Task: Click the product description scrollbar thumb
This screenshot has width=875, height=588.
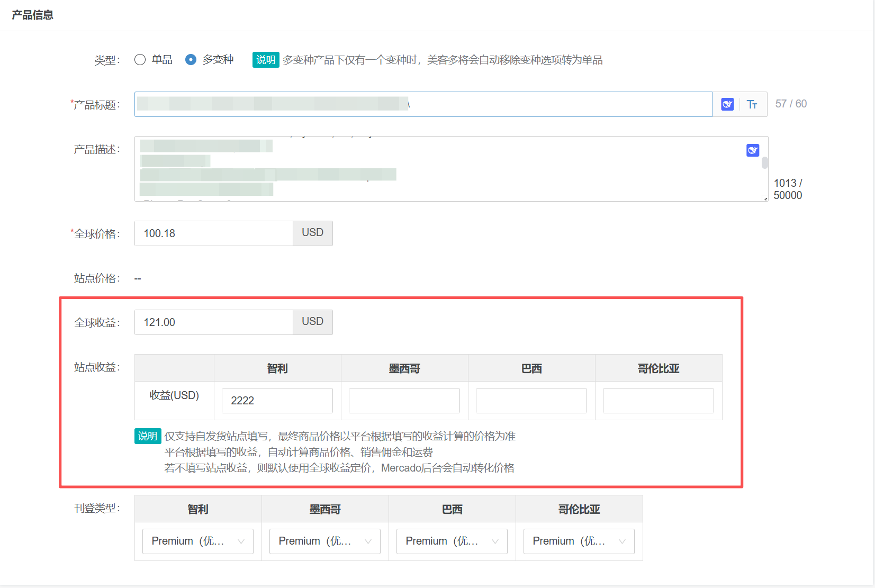Action: point(765,162)
